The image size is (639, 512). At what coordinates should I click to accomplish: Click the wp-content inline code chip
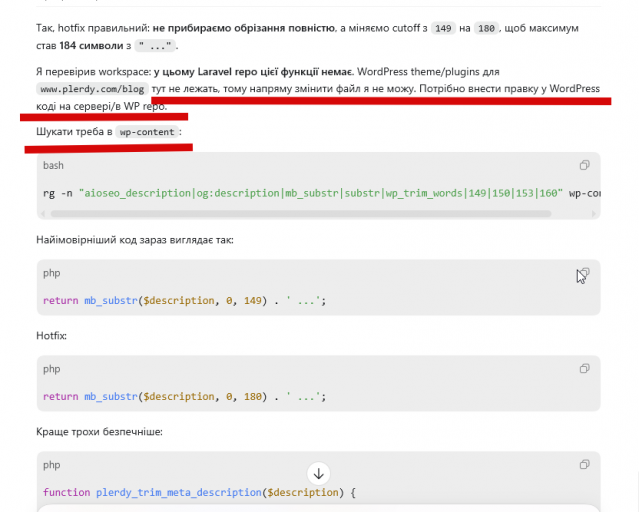[x=147, y=132]
